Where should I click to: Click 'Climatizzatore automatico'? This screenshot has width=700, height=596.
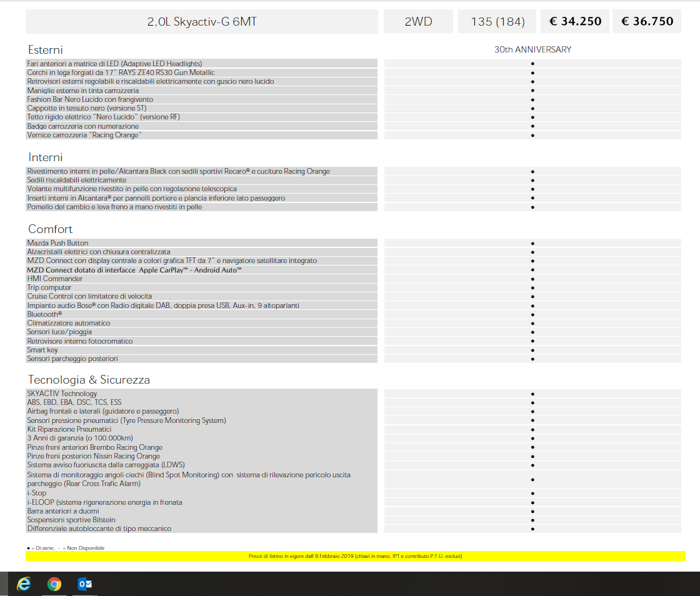coord(201,324)
